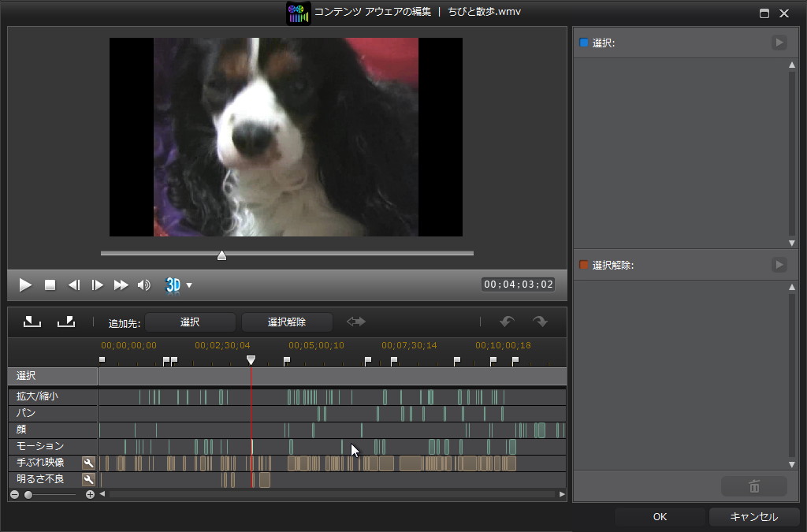The image size is (807, 532).
Task: Zoom out the timeline with minus icon
Action: tap(14, 494)
